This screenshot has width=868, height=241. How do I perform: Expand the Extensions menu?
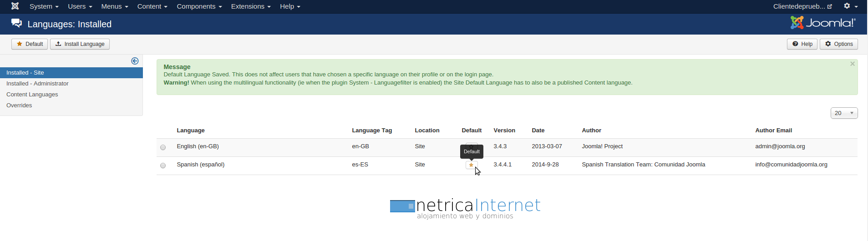tap(250, 6)
